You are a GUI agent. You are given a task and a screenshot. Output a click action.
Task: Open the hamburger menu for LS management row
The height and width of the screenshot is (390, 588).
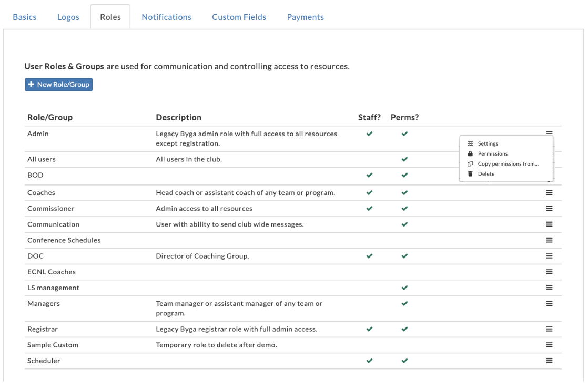click(x=549, y=288)
